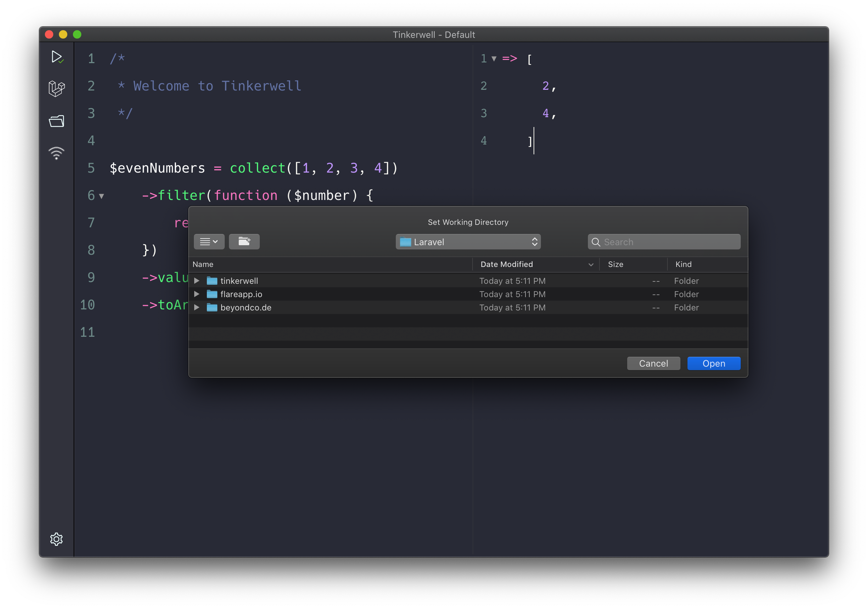
Task: Sort files by Date Modified
Action: [507, 264]
